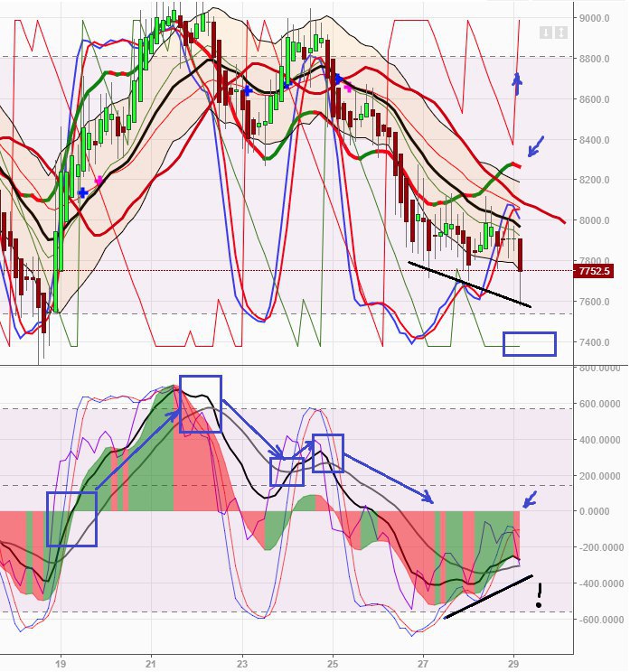Screen dimensions: 630x672
Task: Click the move pane down arrow icon
Action: coord(546,33)
